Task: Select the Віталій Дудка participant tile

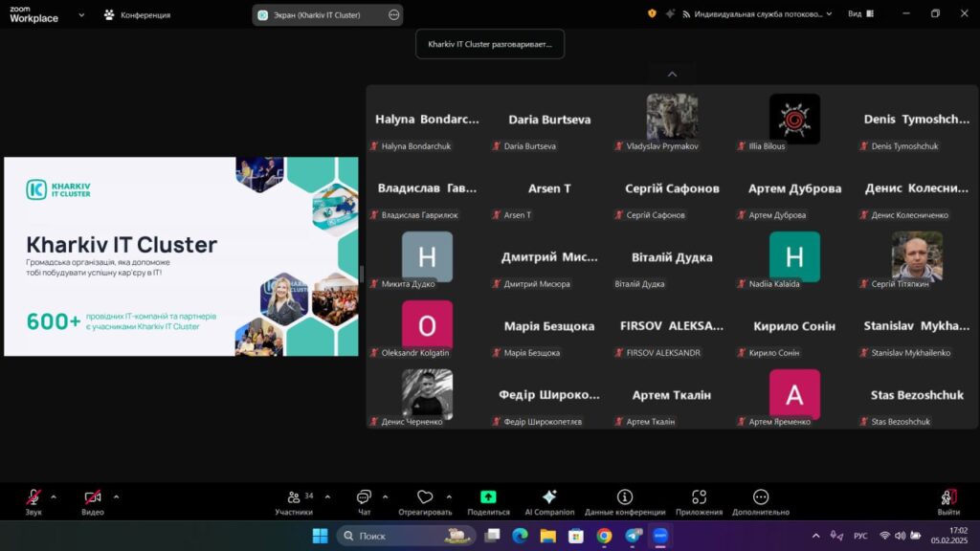Action: point(672,256)
